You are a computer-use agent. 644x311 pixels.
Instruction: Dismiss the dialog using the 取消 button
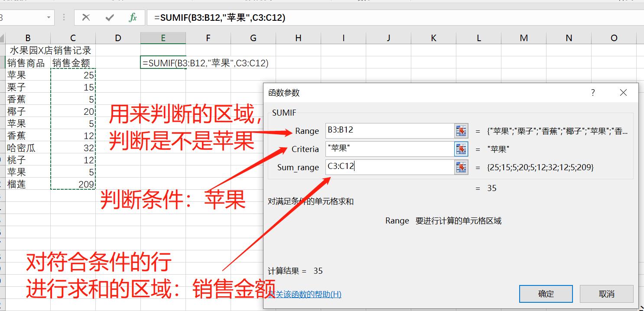coord(606,294)
